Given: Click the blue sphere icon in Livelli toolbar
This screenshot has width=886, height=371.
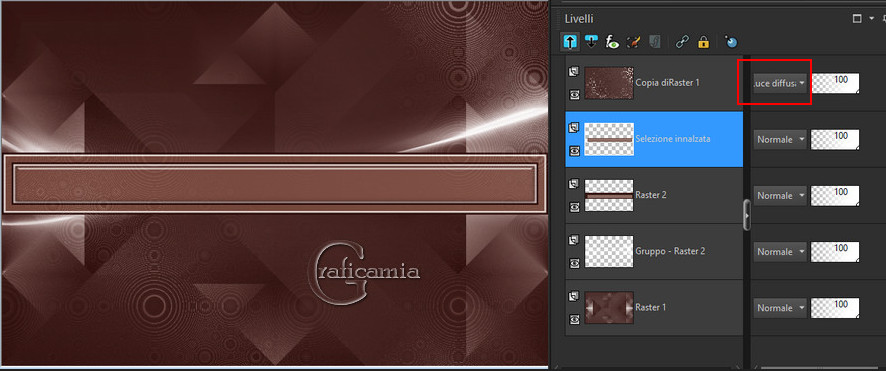Looking at the screenshot, I should click(x=731, y=41).
